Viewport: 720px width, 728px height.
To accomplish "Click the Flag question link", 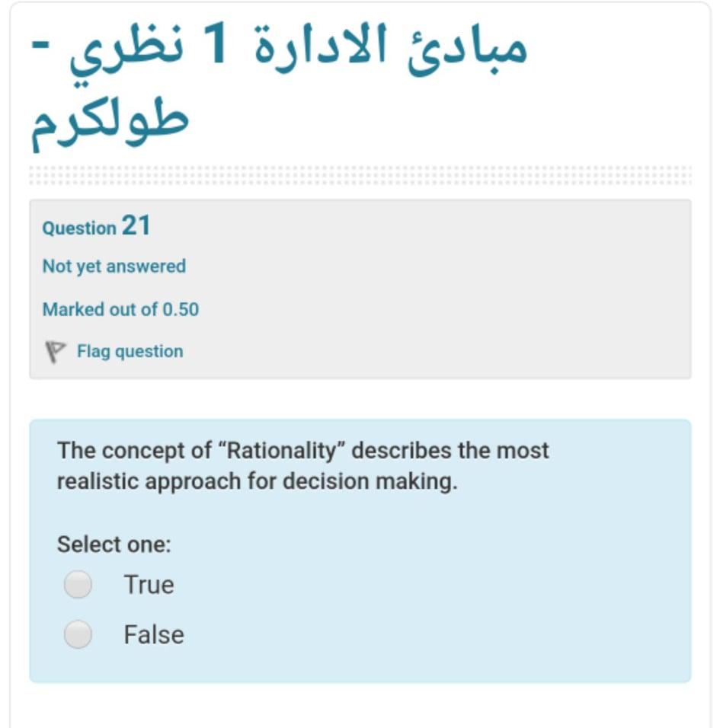I will (x=128, y=351).
